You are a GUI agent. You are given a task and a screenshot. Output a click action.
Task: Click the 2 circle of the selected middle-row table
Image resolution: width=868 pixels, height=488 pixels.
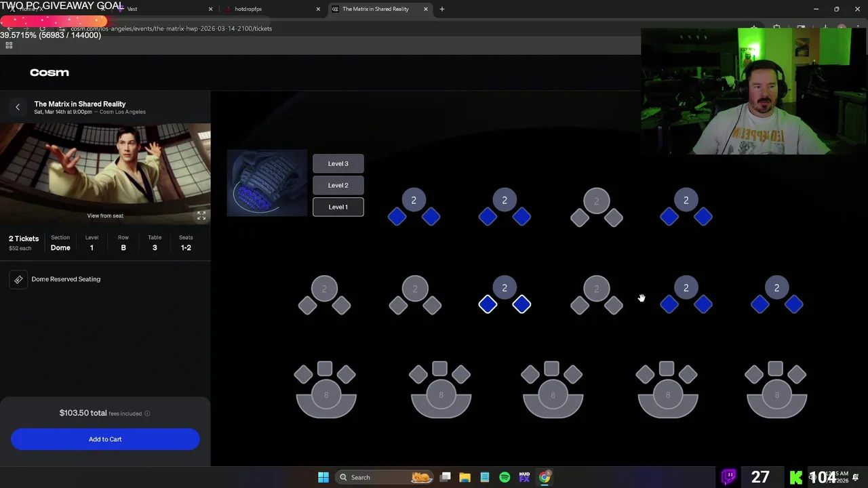[x=505, y=288]
